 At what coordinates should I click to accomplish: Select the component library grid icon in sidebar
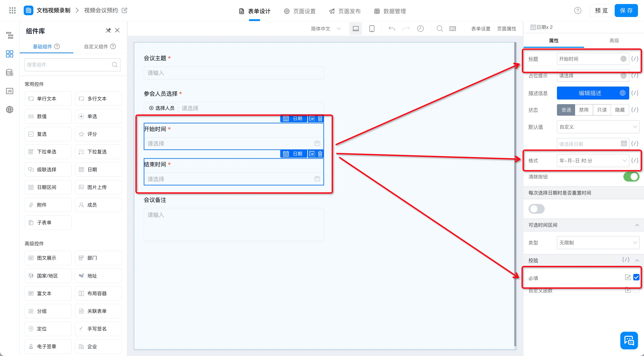(9, 54)
